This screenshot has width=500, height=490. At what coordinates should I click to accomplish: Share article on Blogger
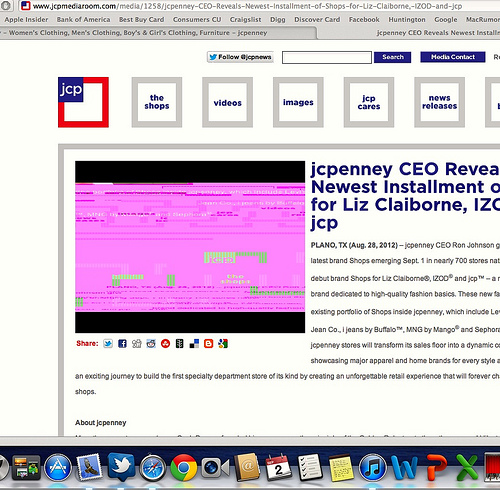(x=209, y=344)
